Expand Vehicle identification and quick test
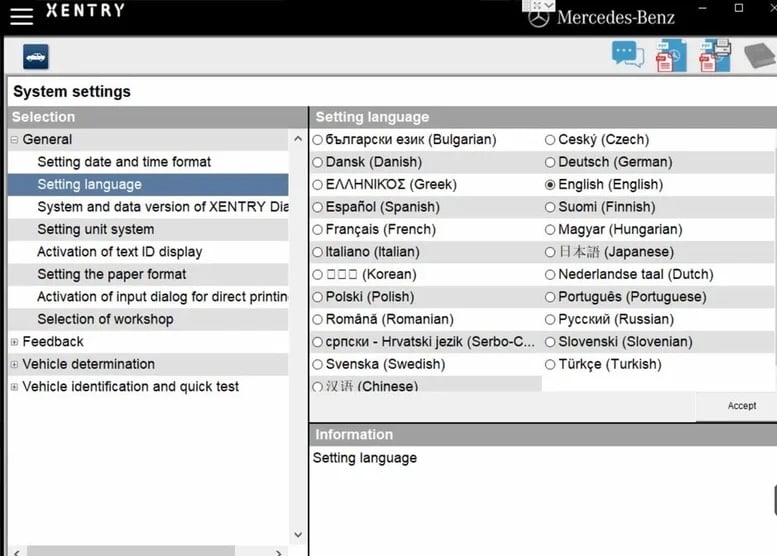The width and height of the screenshot is (777, 556). click(14, 387)
